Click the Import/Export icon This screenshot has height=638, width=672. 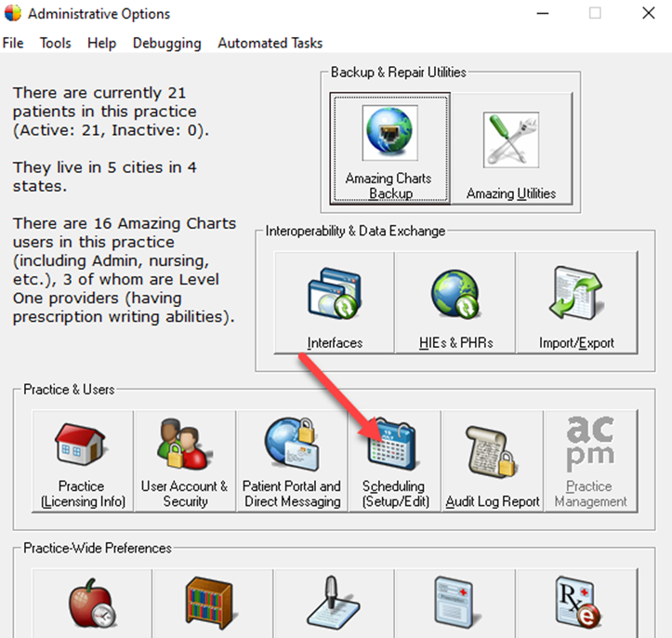coord(576,302)
